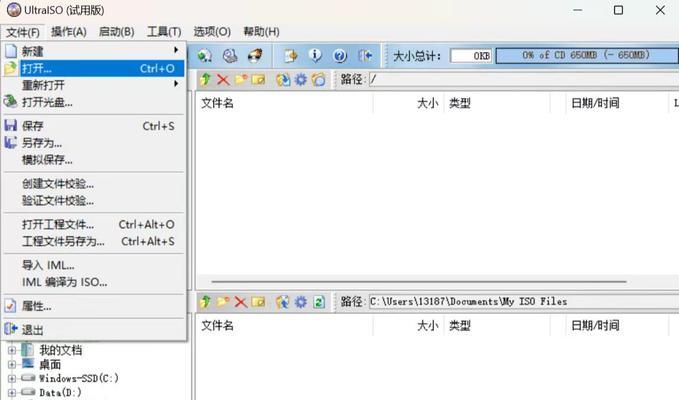Choose 打开工程文件... menu entry
679x400 pixels.
(x=94, y=225)
